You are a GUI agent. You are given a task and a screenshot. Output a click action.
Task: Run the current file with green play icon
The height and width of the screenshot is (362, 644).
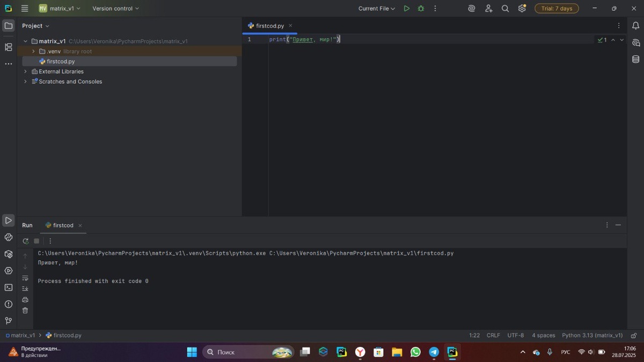(x=406, y=9)
